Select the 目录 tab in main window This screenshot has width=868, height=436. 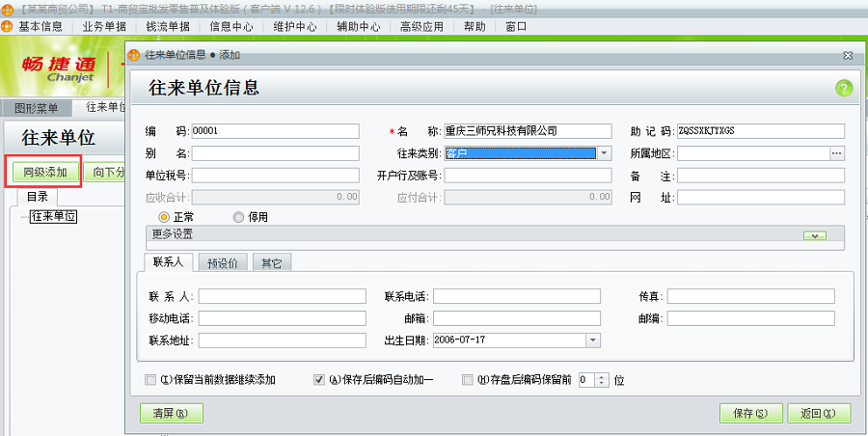pyautogui.click(x=37, y=197)
